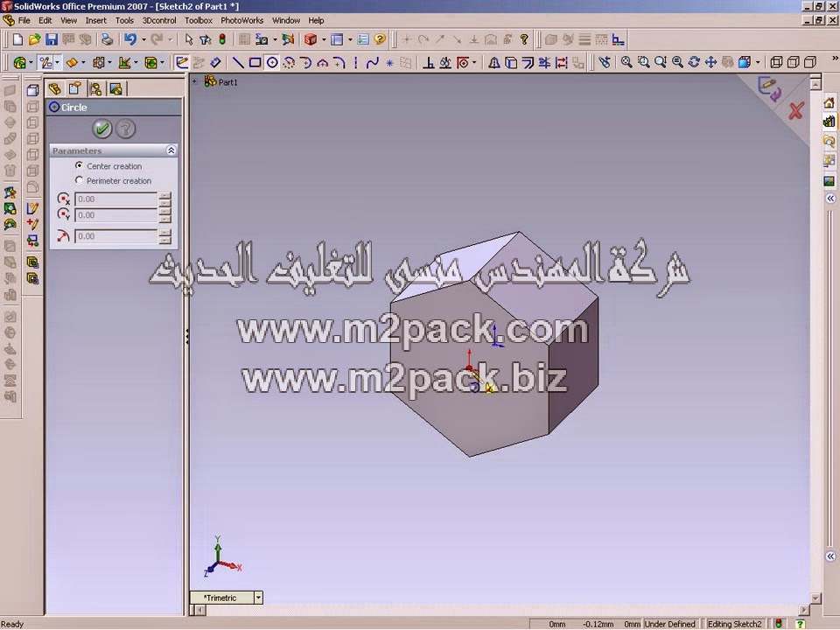Click Zoom to Fit magnifier icon
This screenshot has height=630, width=840.
pyautogui.click(x=626, y=63)
